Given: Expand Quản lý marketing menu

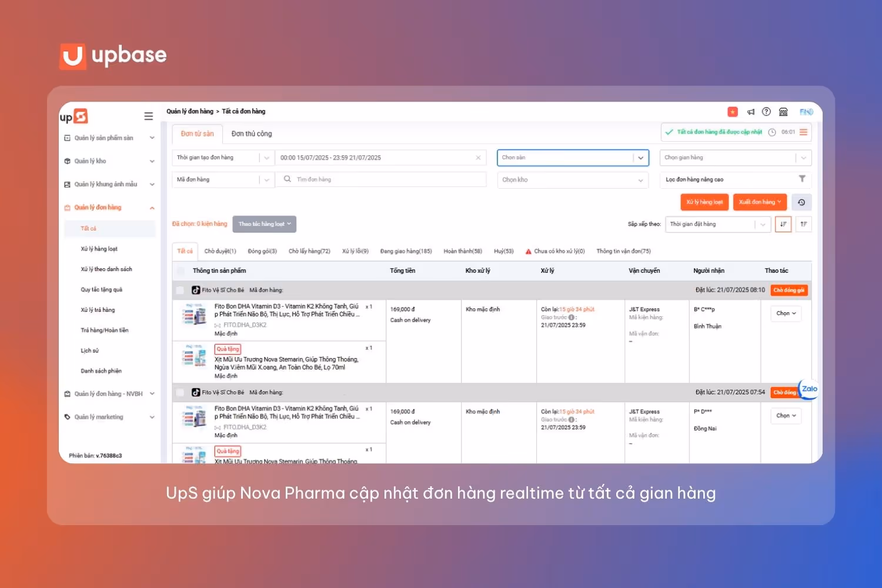Looking at the screenshot, I should (152, 417).
